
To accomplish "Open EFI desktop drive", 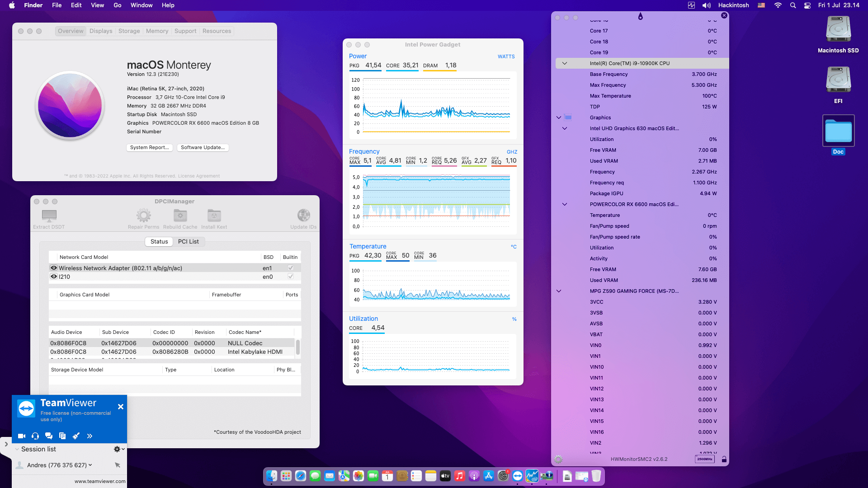I will point(838,85).
